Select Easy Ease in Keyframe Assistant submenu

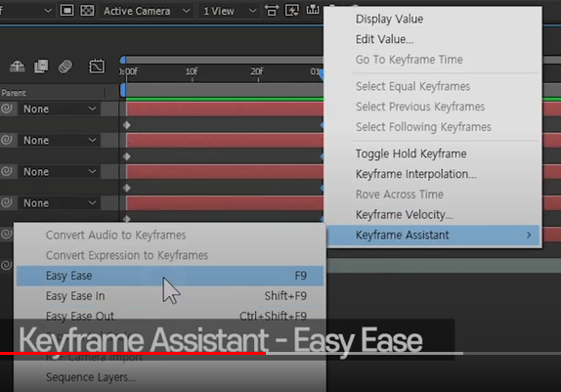[170, 276]
